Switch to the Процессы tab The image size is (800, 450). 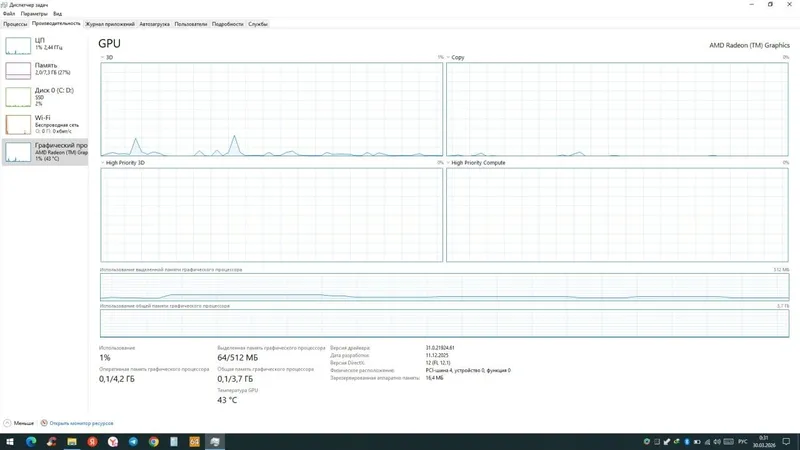coord(15,24)
